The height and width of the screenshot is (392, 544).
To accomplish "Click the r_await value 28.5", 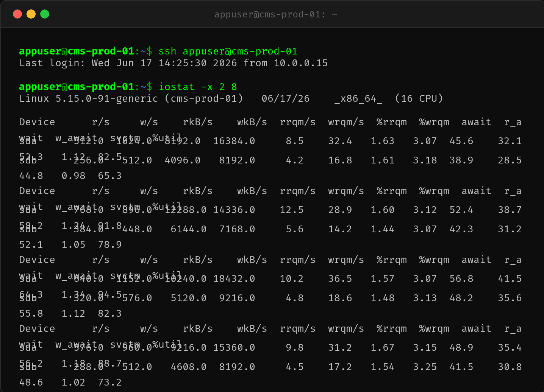I will pos(510,160).
